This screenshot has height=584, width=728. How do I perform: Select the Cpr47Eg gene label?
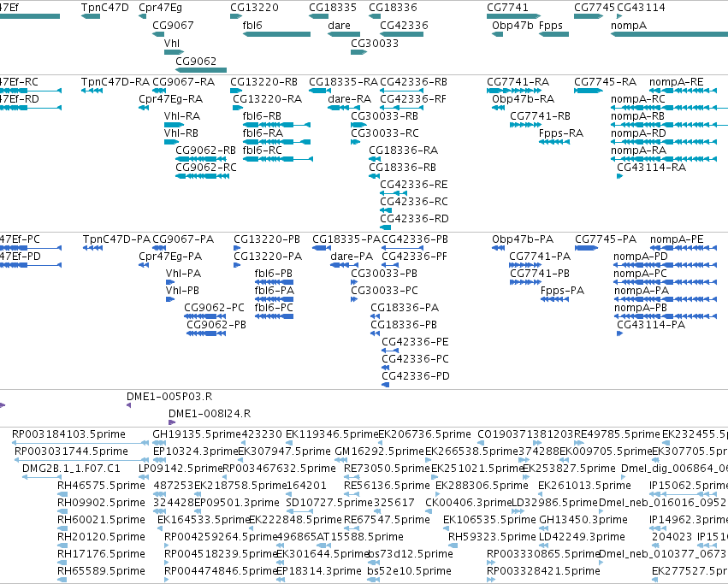point(161,8)
